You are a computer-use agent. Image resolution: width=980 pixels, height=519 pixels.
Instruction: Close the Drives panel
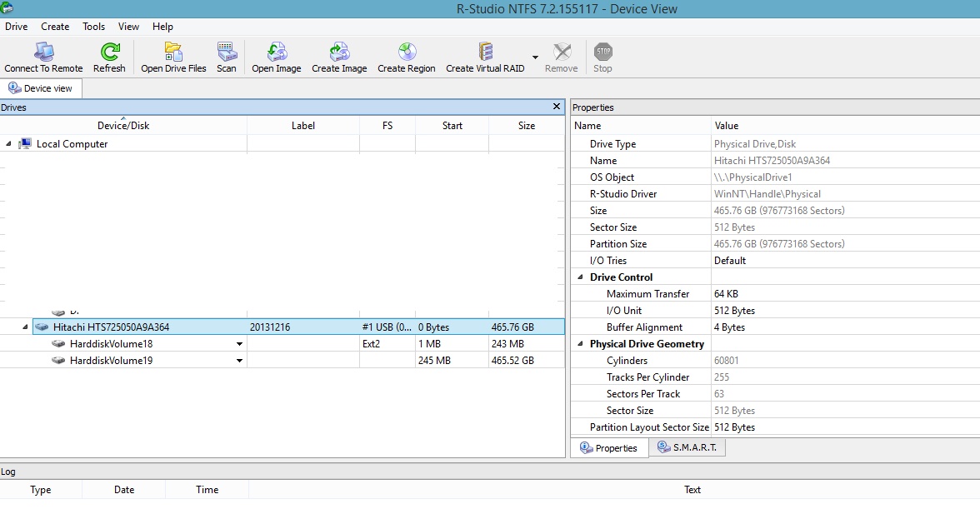[x=557, y=107]
